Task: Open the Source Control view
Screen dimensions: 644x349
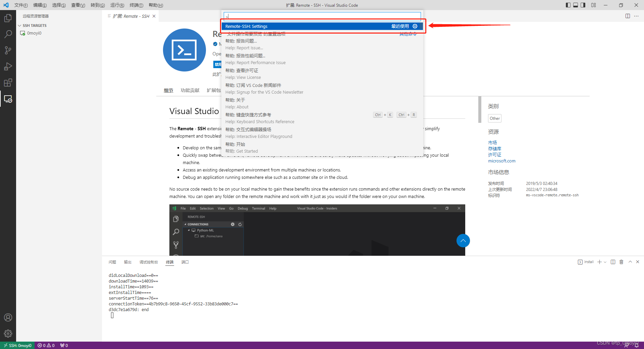Action: 8,50
